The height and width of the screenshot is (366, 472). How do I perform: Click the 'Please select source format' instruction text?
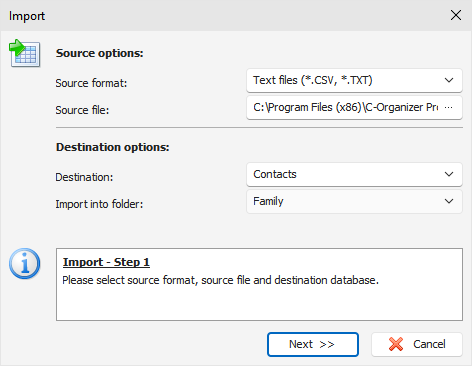[221, 280]
